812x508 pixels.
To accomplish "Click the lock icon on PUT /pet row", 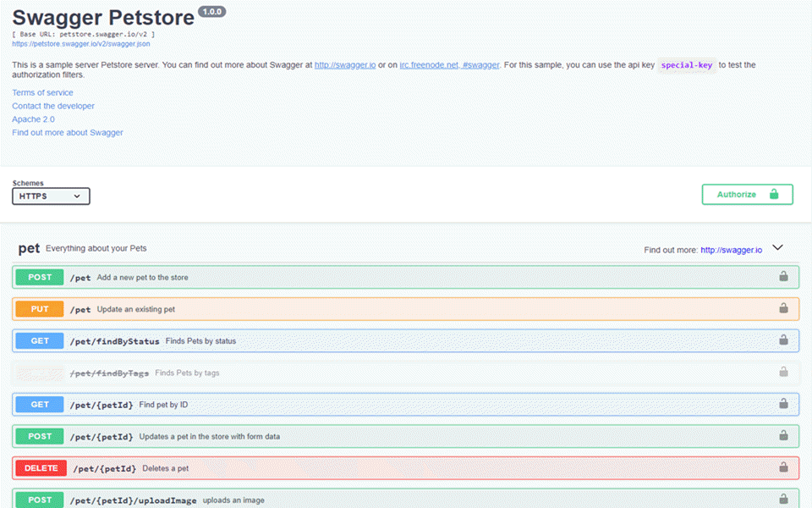I will 782,308.
